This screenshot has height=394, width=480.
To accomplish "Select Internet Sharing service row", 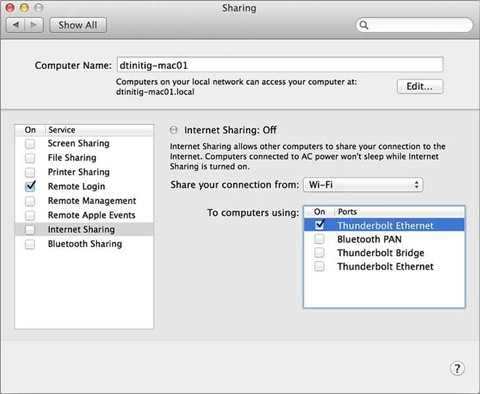I will coord(84,229).
